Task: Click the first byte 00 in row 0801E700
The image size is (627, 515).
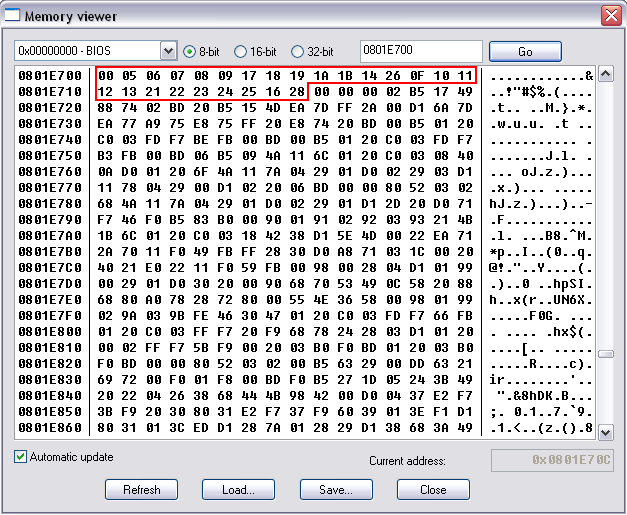Action: click(x=105, y=76)
